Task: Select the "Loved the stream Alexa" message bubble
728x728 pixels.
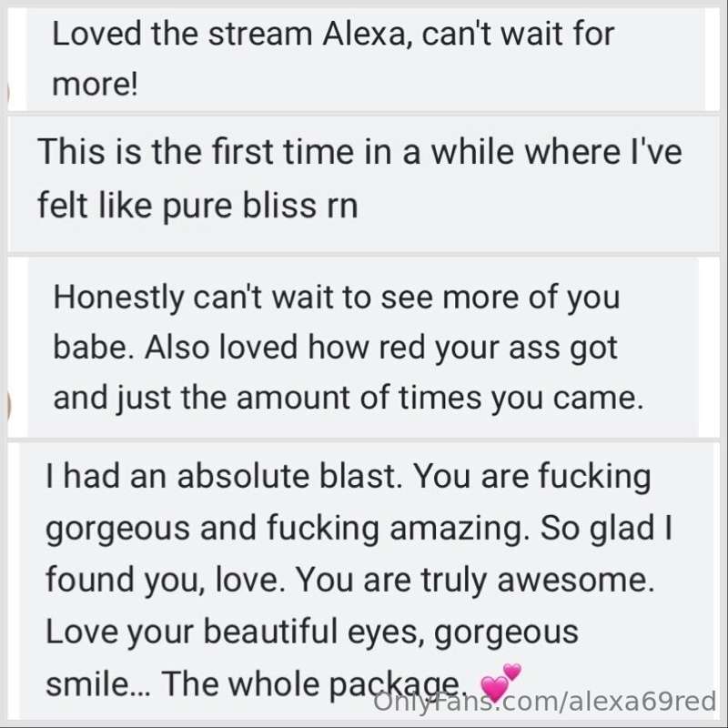Action: coord(366,59)
